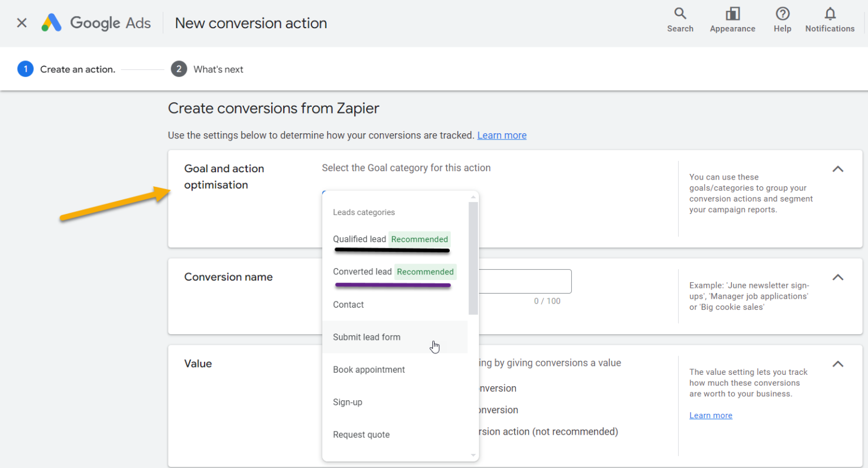Screen dimensions: 868x468
Task: Collapse the Goal and action optimisation section
Action: pos(837,169)
